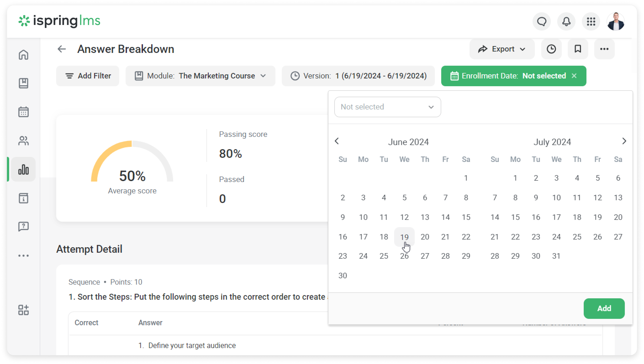
Task: Open the Users sidebar icon
Action: [24, 141]
